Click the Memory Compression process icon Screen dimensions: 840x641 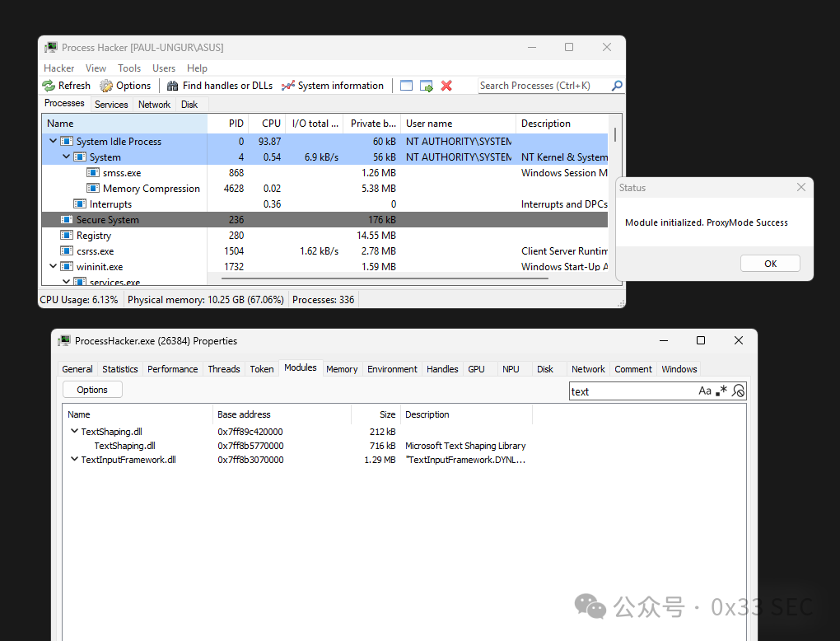[93, 188]
